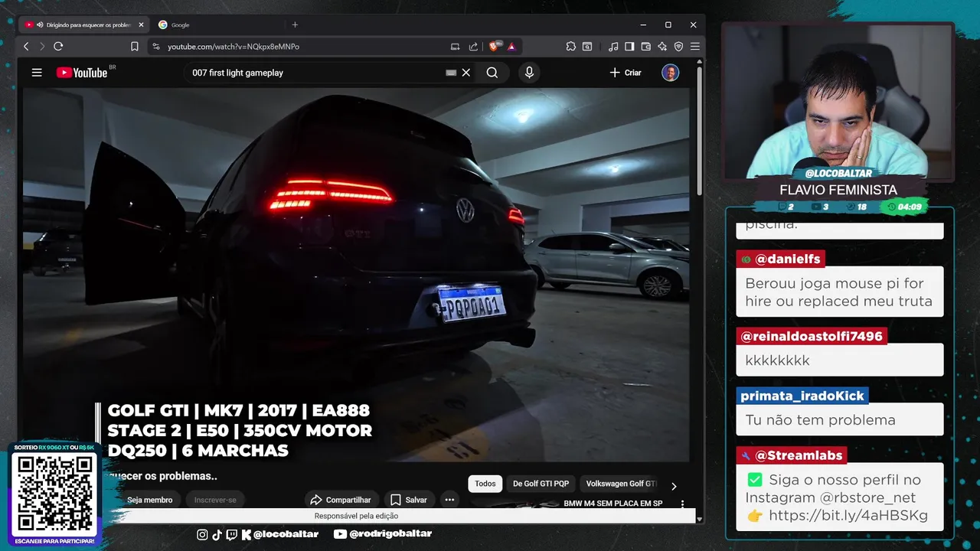Click the FLAVIO FEMINISTA stream title
The width and height of the screenshot is (980, 551).
click(x=838, y=190)
